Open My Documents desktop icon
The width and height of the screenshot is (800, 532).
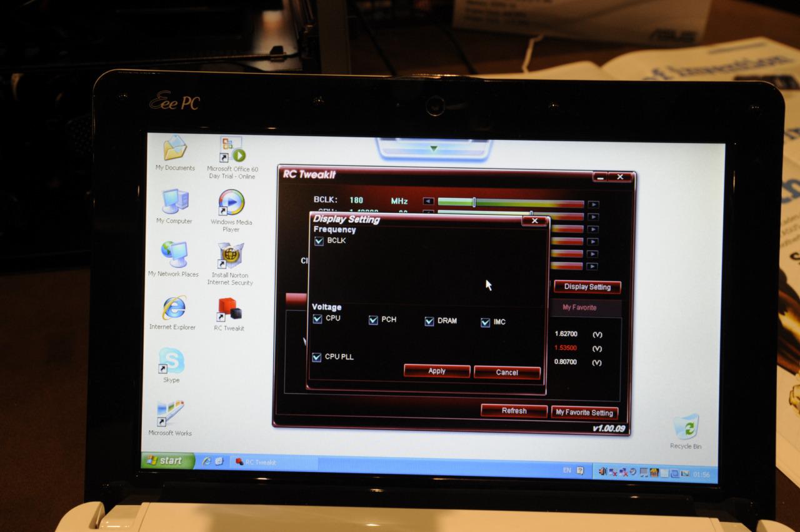pyautogui.click(x=175, y=153)
